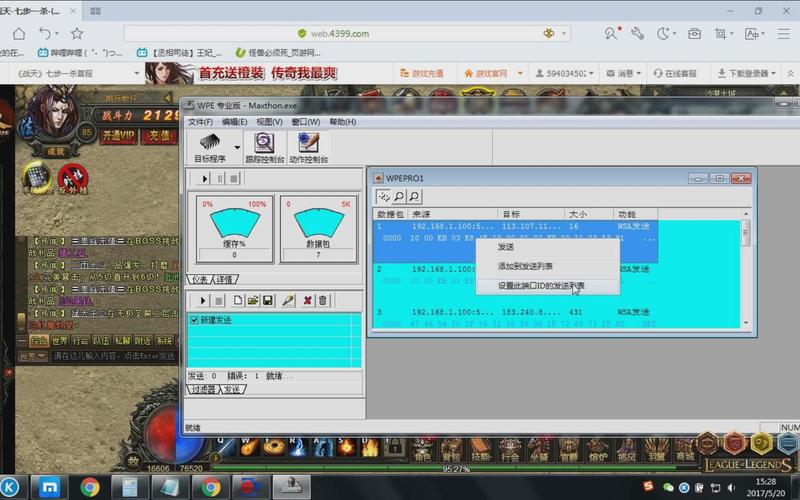This screenshot has height=500, width=800.
Task: Click the 游戏充值 link
Action: (x=424, y=73)
